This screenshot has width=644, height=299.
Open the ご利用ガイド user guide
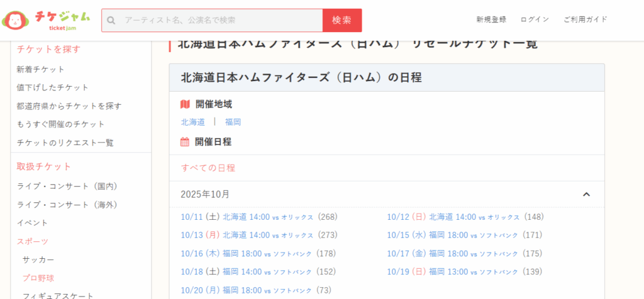click(585, 19)
